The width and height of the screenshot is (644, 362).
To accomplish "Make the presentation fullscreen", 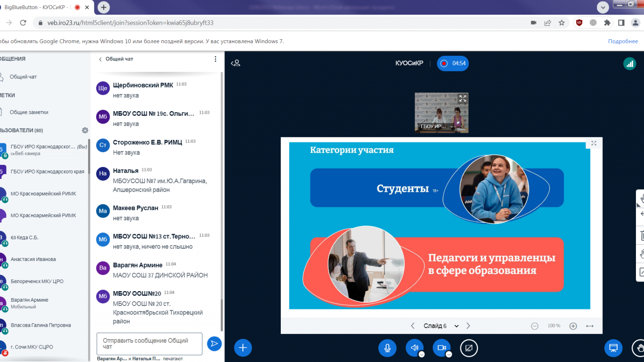I will coord(594,143).
